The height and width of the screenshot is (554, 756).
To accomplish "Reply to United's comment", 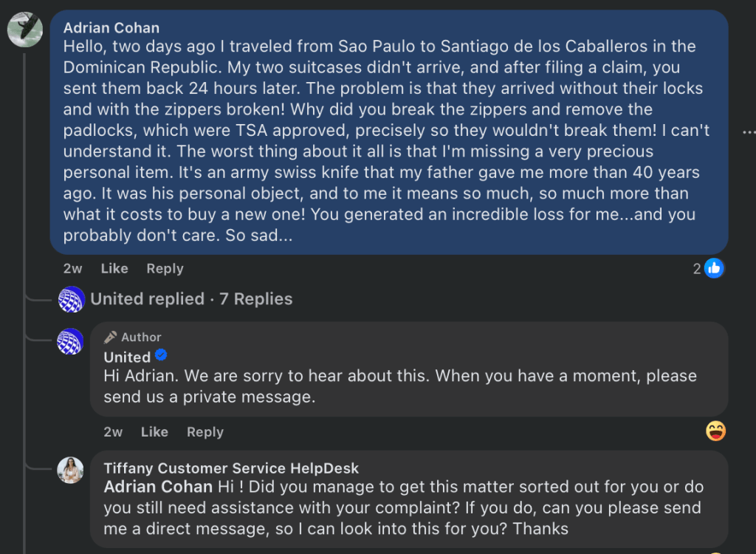I will (205, 432).
